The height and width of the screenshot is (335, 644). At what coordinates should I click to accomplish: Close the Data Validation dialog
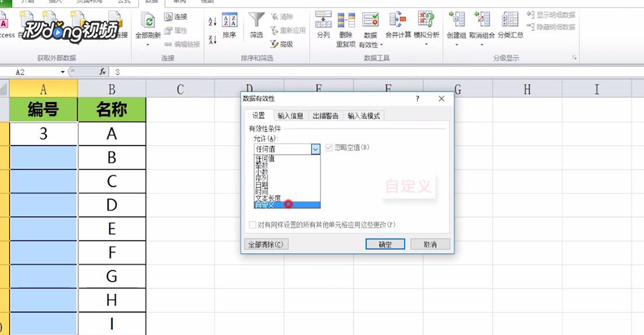[442, 99]
